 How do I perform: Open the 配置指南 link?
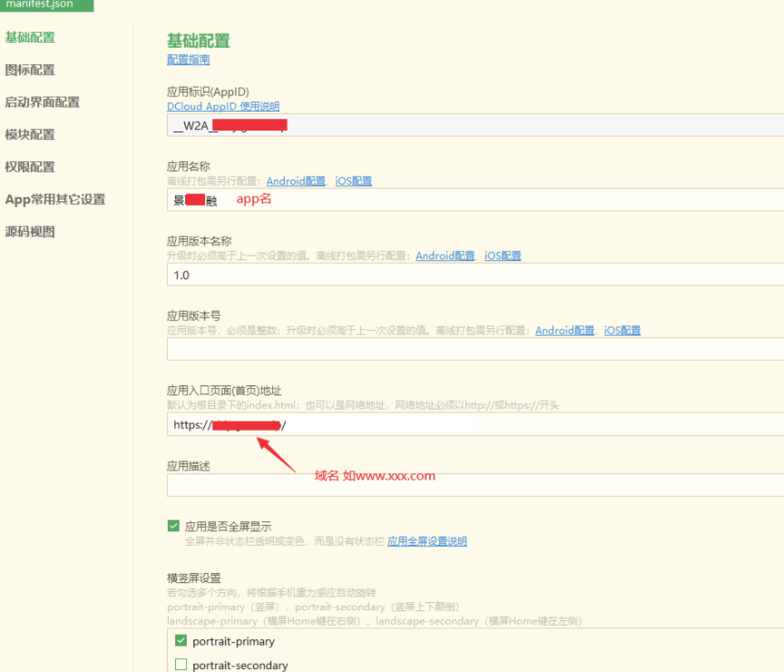tap(188, 60)
